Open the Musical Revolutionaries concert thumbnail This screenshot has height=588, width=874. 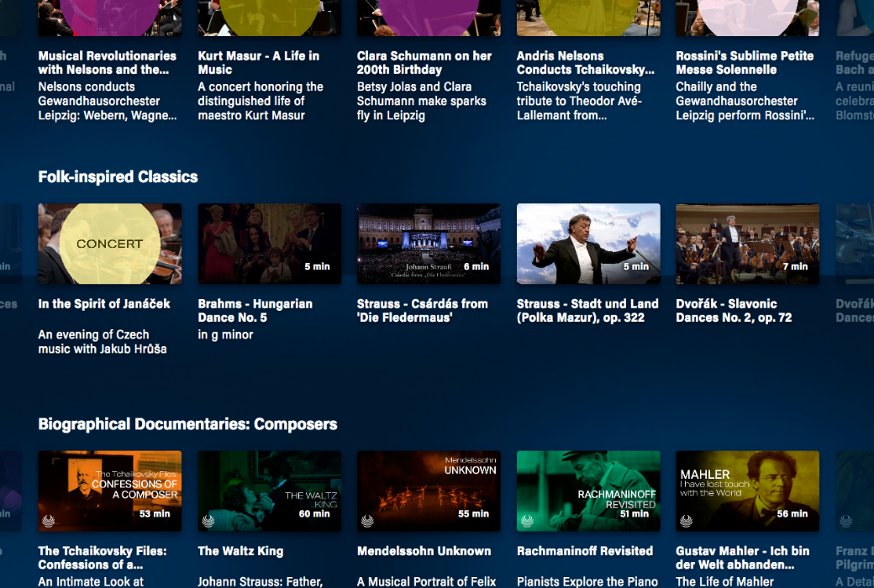110,18
